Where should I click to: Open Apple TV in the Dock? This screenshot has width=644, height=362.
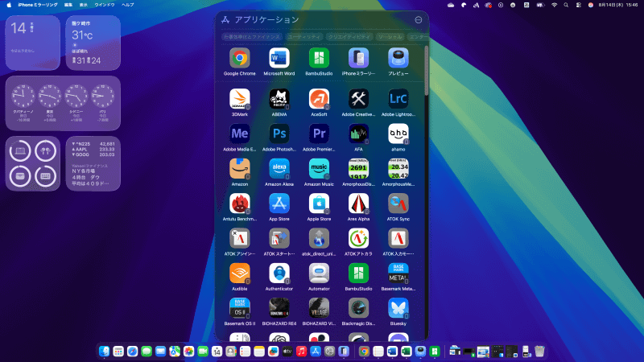(x=287, y=352)
